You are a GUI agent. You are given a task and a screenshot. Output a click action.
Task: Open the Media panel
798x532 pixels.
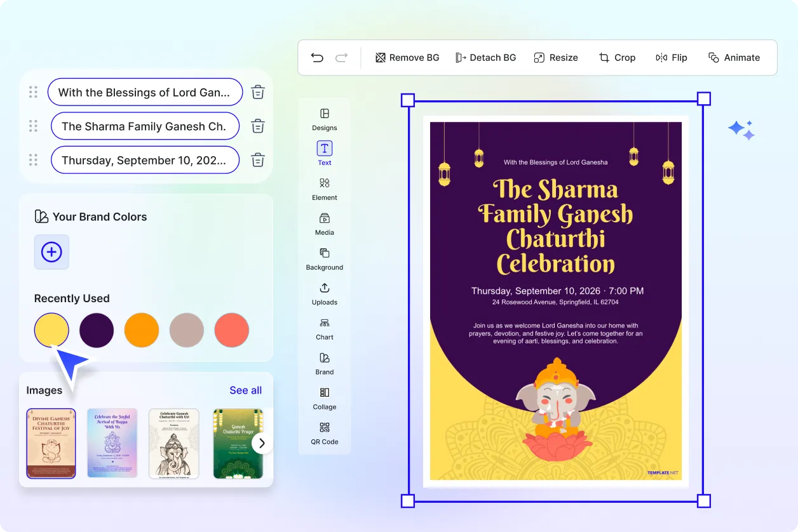coord(324,223)
